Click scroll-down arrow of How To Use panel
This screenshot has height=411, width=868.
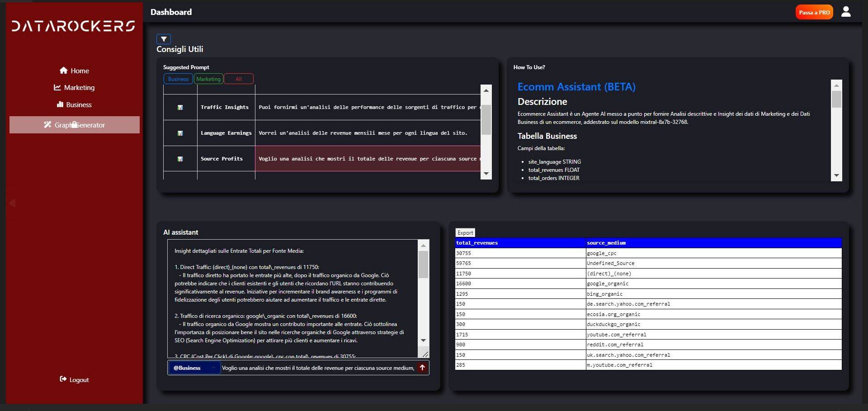tap(836, 175)
